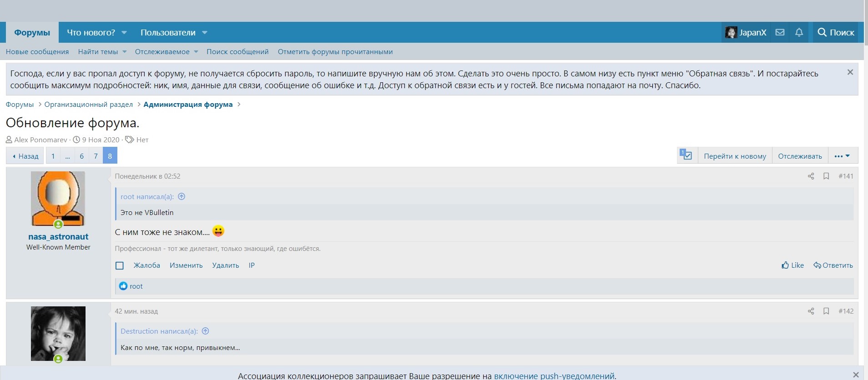Dismiss the forum access notice banner
The image size is (868, 380).
[850, 72]
